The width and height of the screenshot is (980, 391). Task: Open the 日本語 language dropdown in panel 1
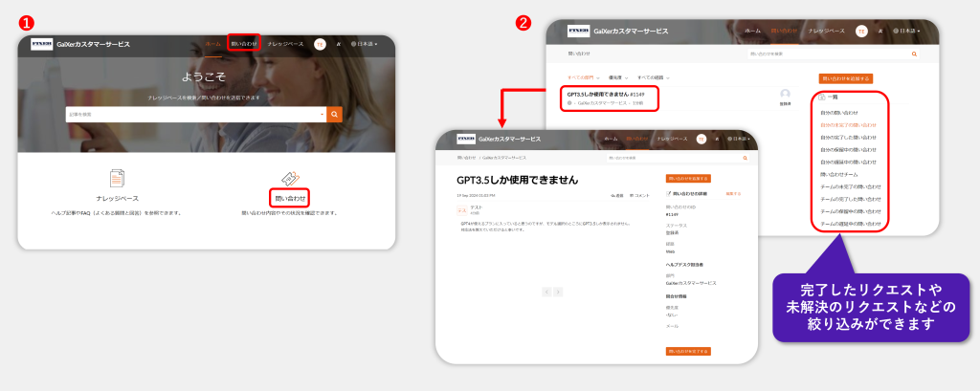tap(364, 44)
